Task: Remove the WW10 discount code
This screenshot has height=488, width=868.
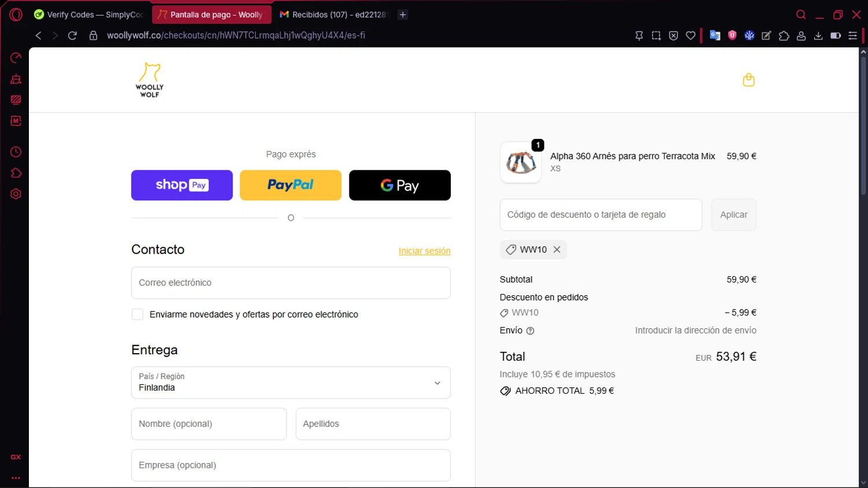Action: (x=557, y=249)
